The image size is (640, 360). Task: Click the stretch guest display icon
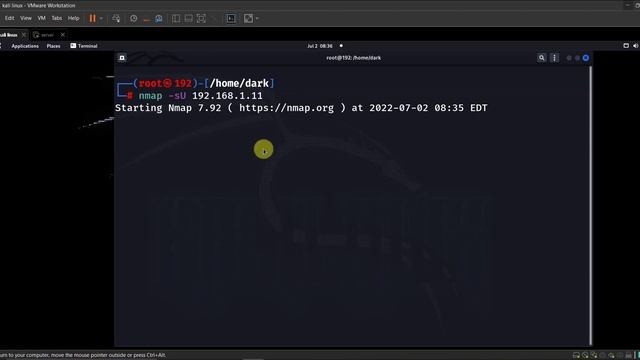pos(248,18)
